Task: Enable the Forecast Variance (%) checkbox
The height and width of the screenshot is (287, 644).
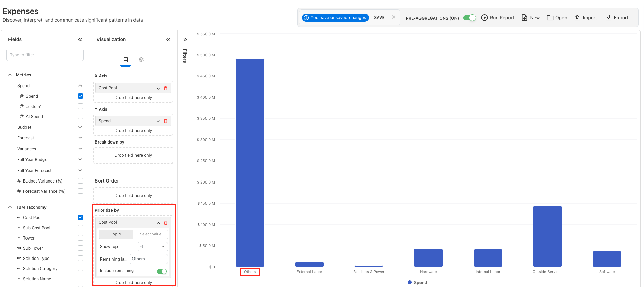Action: 80,191
